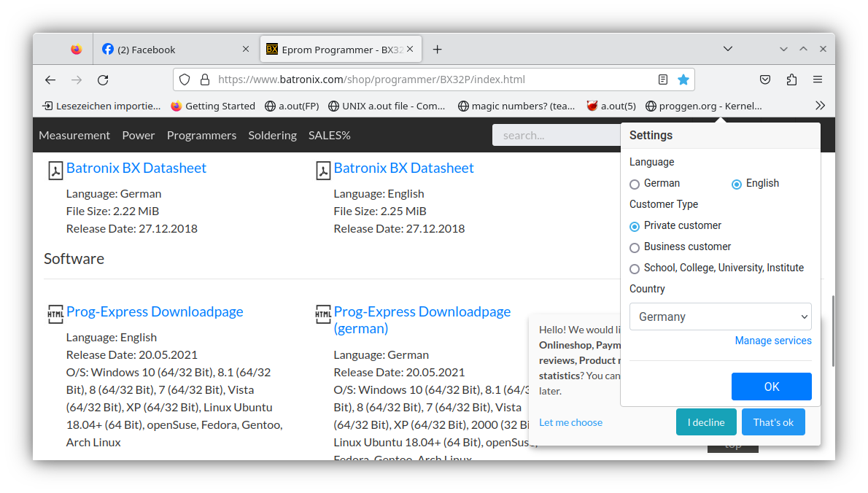
Task: Open the Pocket save icon
Action: coord(765,79)
